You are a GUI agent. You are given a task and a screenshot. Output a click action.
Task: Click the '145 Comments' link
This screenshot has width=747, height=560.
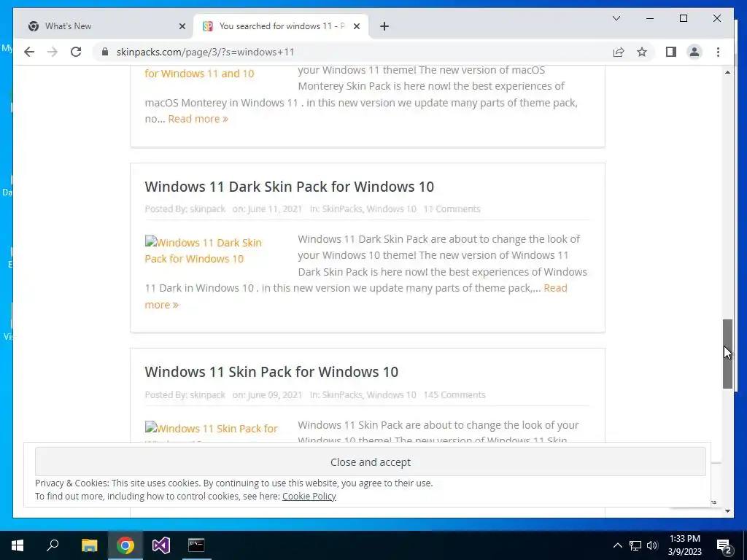tap(454, 394)
